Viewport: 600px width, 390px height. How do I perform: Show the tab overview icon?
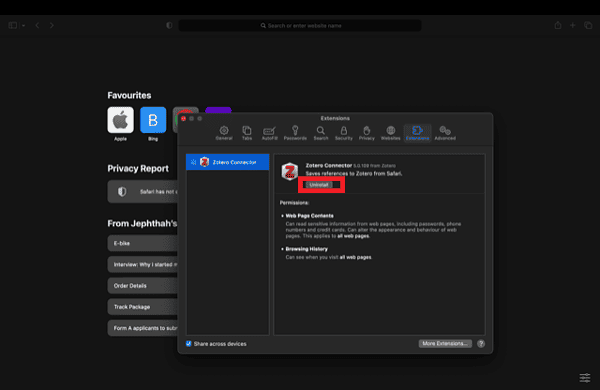tap(588, 25)
